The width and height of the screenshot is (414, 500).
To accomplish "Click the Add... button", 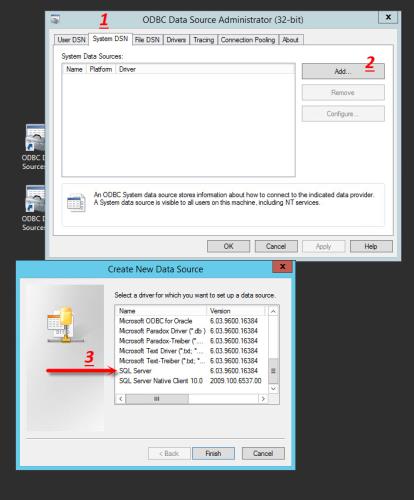I will tap(343, 71).
